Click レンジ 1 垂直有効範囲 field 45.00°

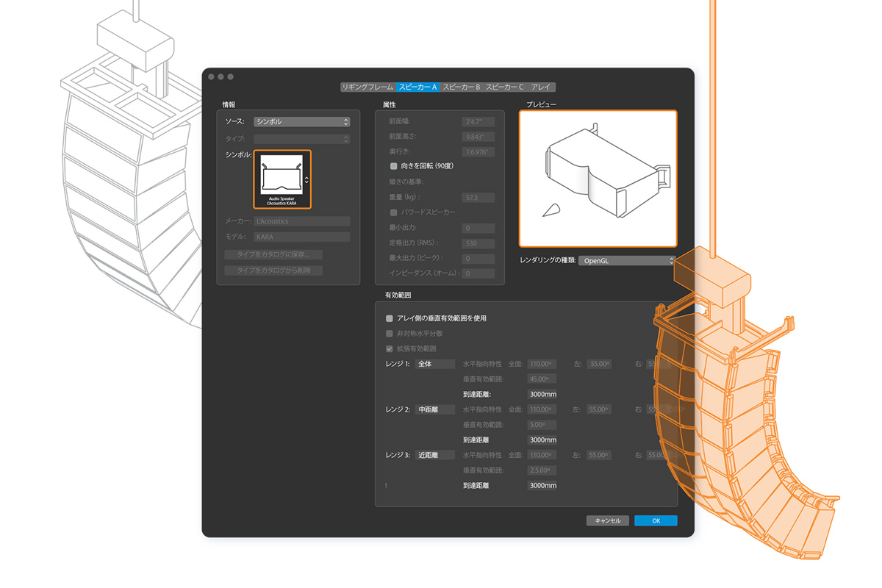[542, 379]
